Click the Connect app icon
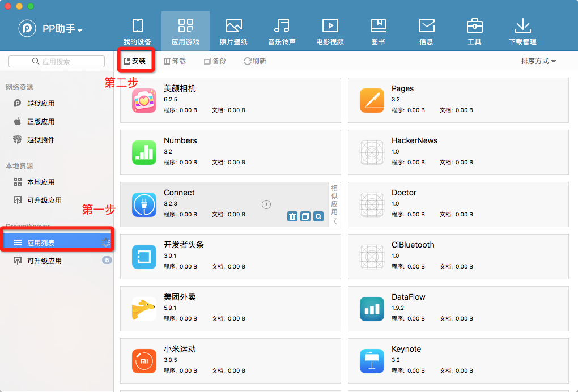Image resolution: width=578 pixels, height=392 pixels. [x=144, y=204]
